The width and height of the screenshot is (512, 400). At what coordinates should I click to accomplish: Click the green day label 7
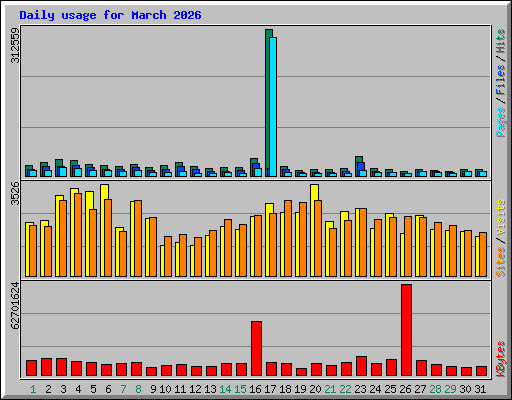click(123, 389)
